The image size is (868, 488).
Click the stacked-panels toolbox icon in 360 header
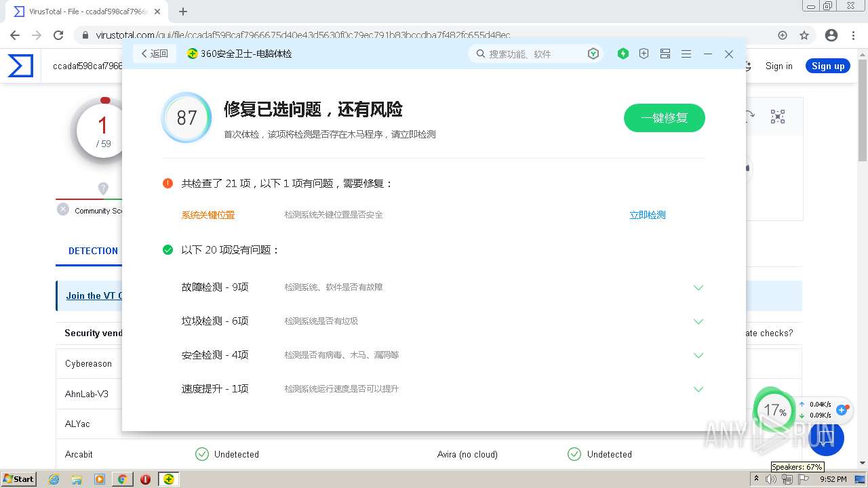(x=665, y=54)
